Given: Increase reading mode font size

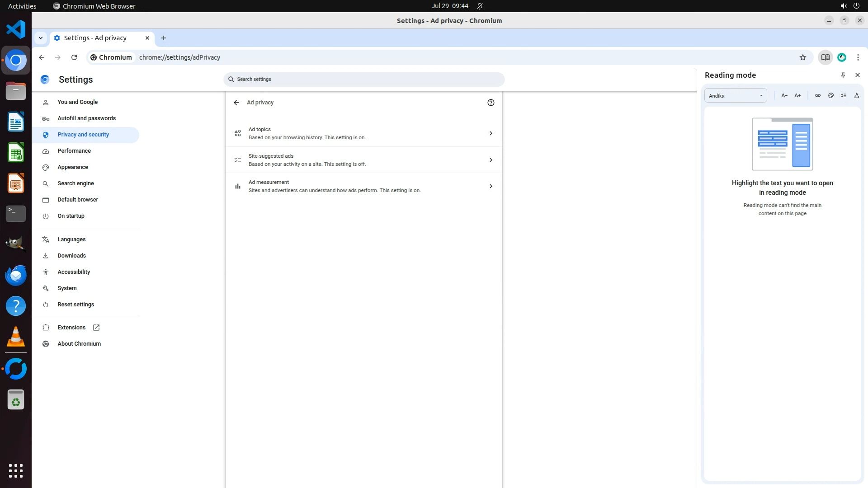Looking at the screenshot, I should click(797, 95).
